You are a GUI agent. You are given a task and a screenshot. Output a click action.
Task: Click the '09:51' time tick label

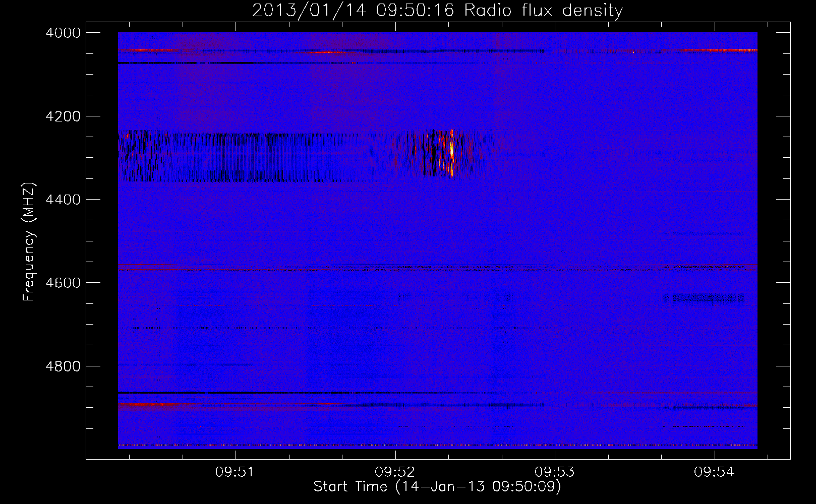[235, 472]
